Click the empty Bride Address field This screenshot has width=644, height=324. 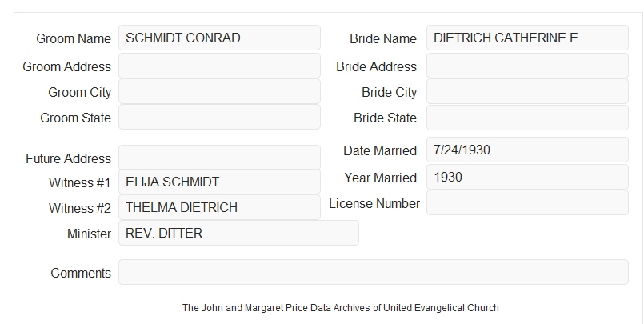click(527, 66)
